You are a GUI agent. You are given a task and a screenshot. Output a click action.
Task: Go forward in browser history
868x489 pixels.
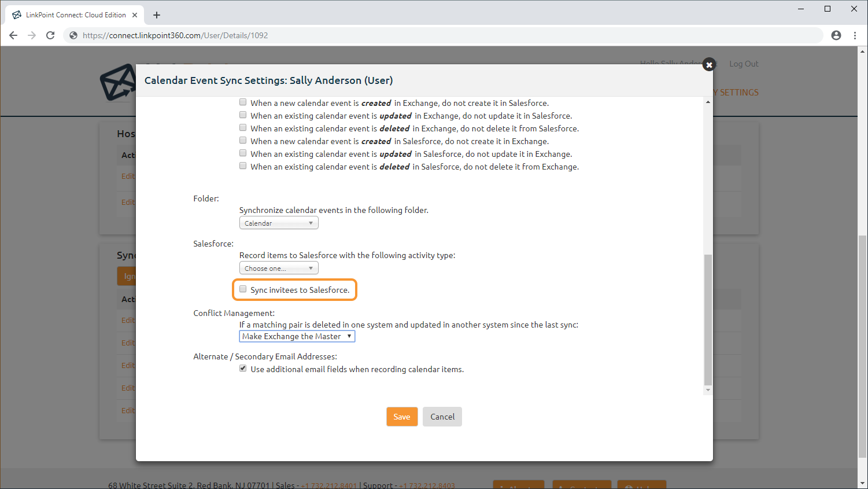coord(32,35)
